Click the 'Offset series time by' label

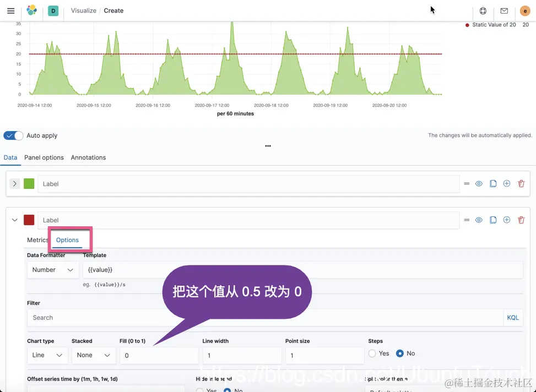pos(73,379)
